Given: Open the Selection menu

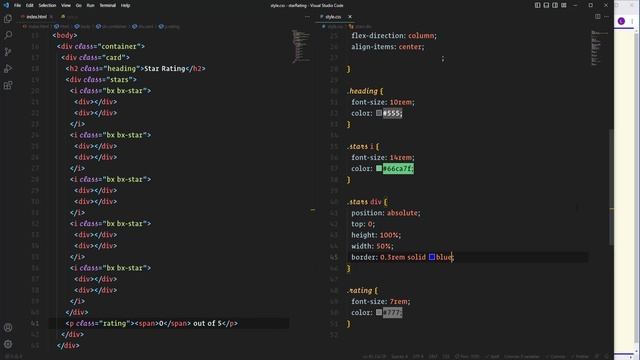Looking at the screenshot, I should tap(47, 5).
